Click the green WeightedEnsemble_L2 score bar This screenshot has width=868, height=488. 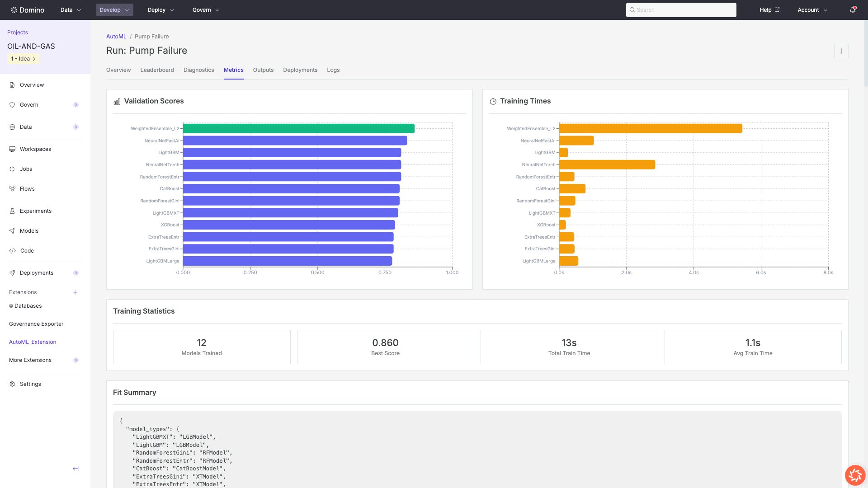(x=299, y=128)
